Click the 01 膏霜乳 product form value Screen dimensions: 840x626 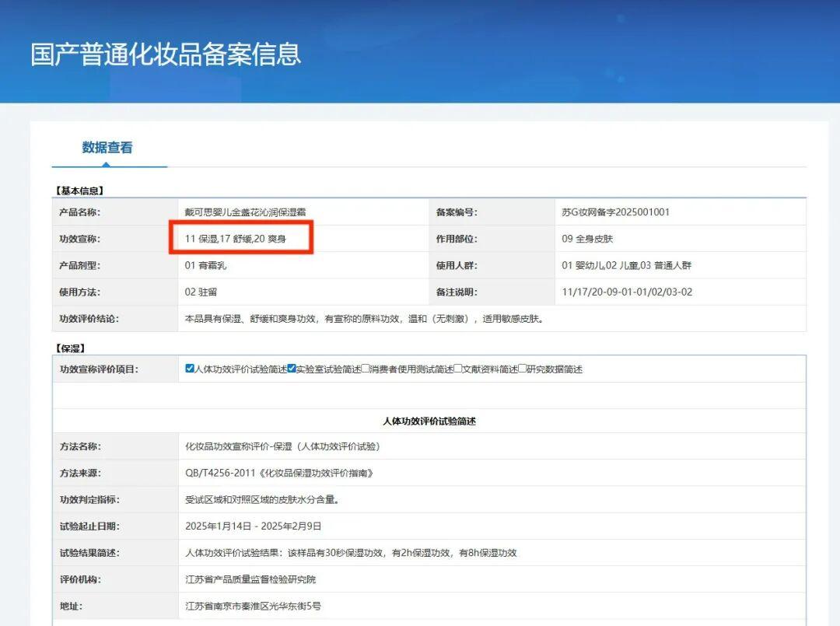(x=208, y=265)
